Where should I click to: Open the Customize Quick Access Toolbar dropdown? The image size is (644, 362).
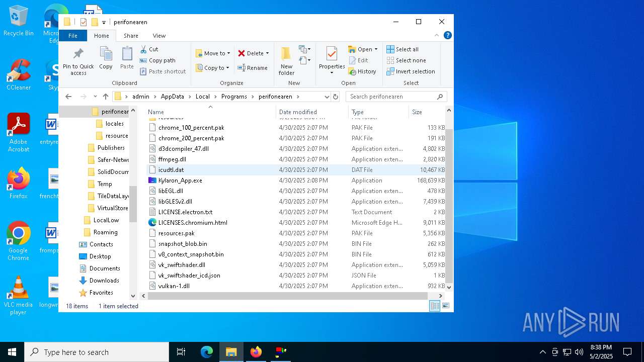104,22
